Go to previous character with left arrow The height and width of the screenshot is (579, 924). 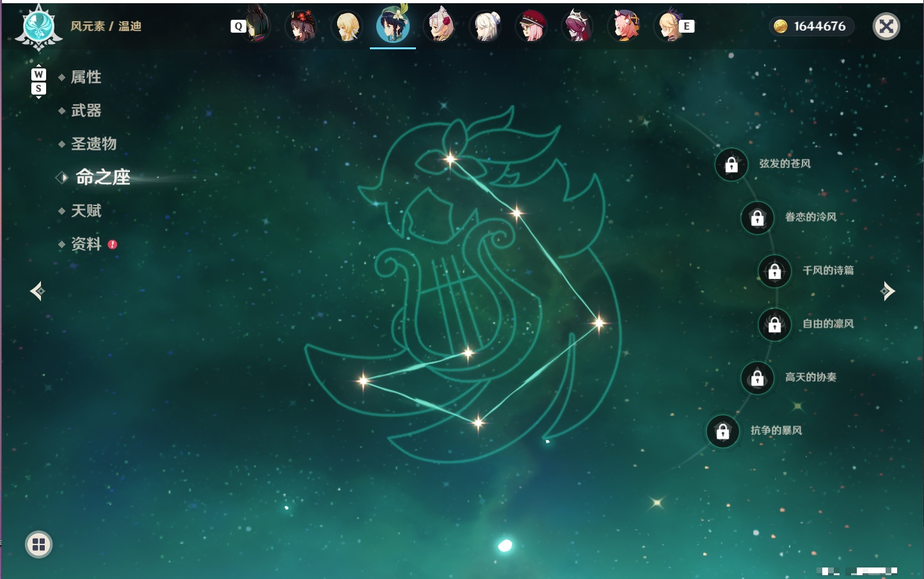point(38,291)
